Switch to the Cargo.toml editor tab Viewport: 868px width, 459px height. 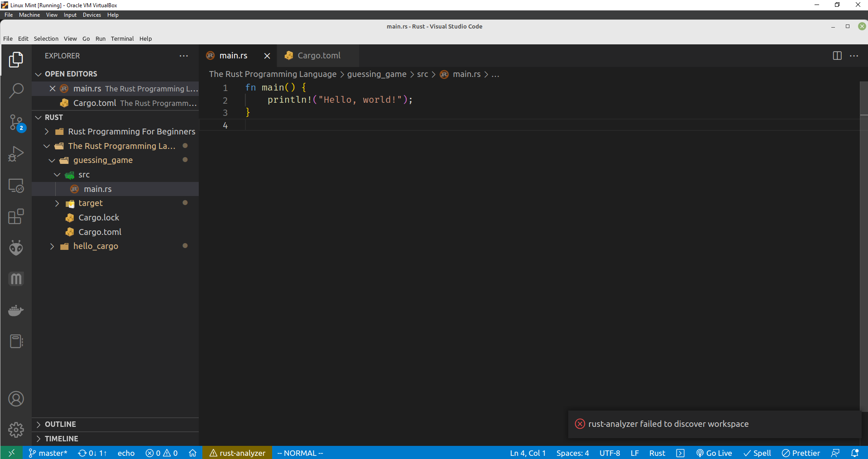coord(318,56)
